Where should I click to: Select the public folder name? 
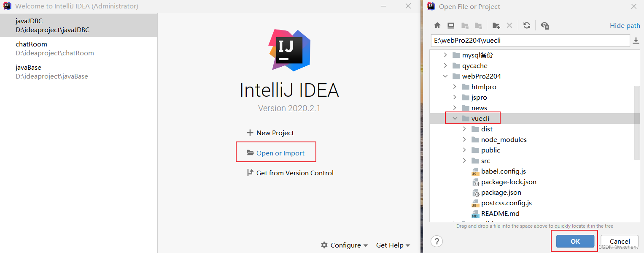(x=490, y=150)
